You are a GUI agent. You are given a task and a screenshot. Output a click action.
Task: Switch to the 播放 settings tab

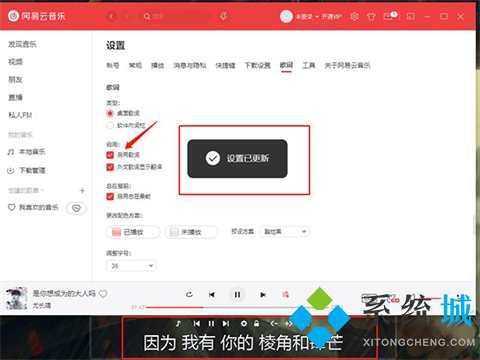158,65
